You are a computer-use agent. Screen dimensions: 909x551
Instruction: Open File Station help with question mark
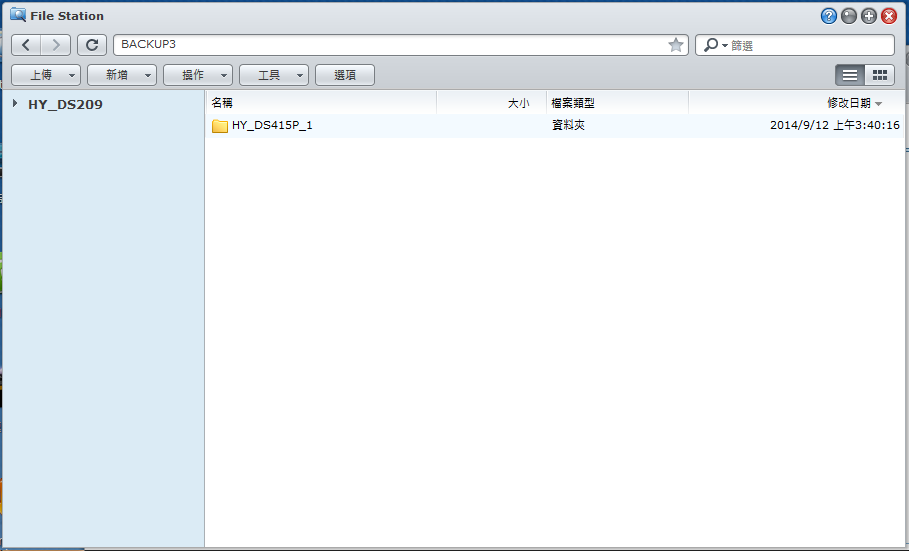click(828, 16)
